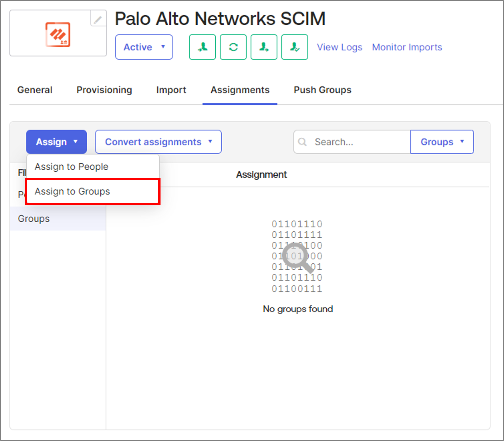Go to the Push Groups tab
Screen dimensions: 504x441
click(x=323, y=90)
